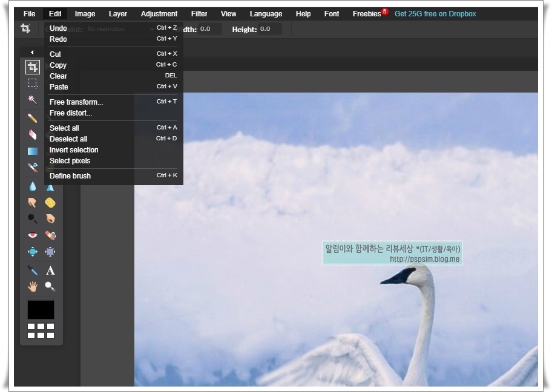Select the Zoom magnifier tool
The image size is (552, 392).
coord(50,286)
